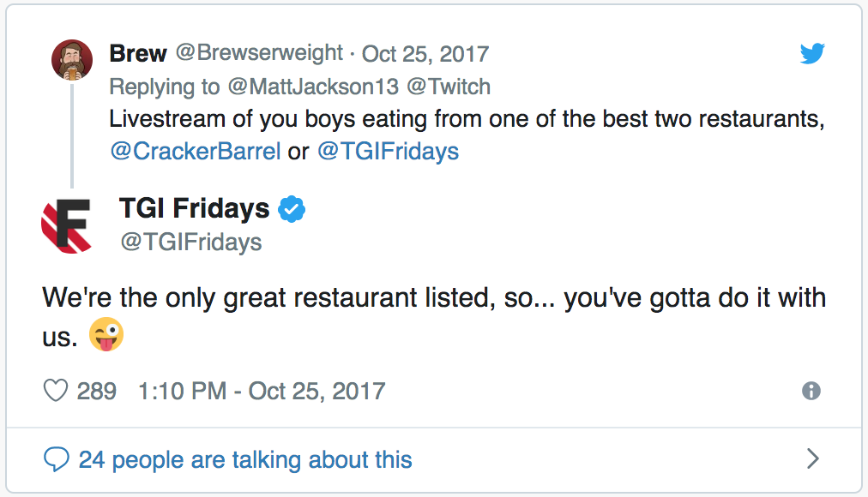Image resolution: width=868 pixels, height=497 pixels.
Task: Open the @Brewserweight handle
Action: (260, 53)
